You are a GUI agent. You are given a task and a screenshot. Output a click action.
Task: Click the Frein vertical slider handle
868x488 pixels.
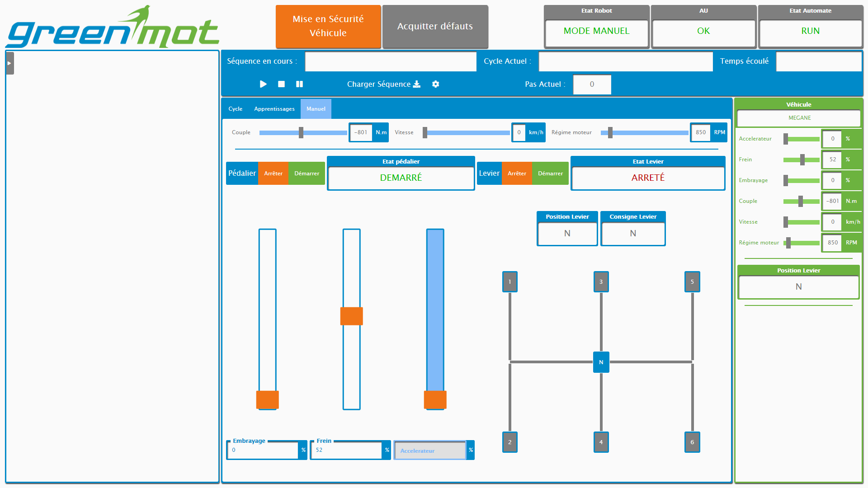click(x=351, y=316)
